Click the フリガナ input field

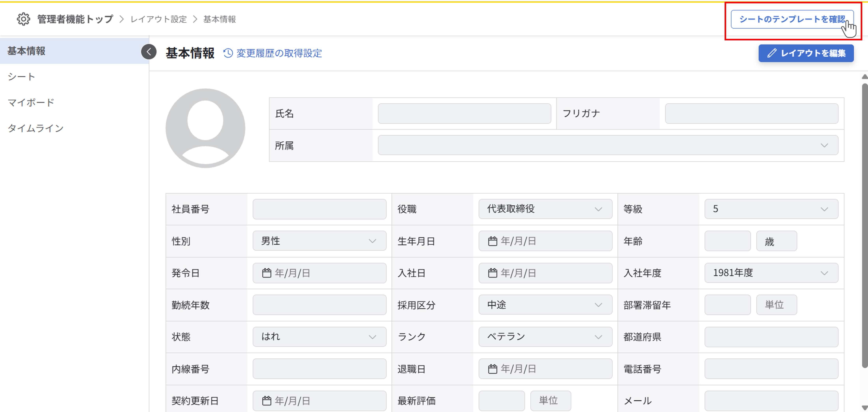point(752,113)
